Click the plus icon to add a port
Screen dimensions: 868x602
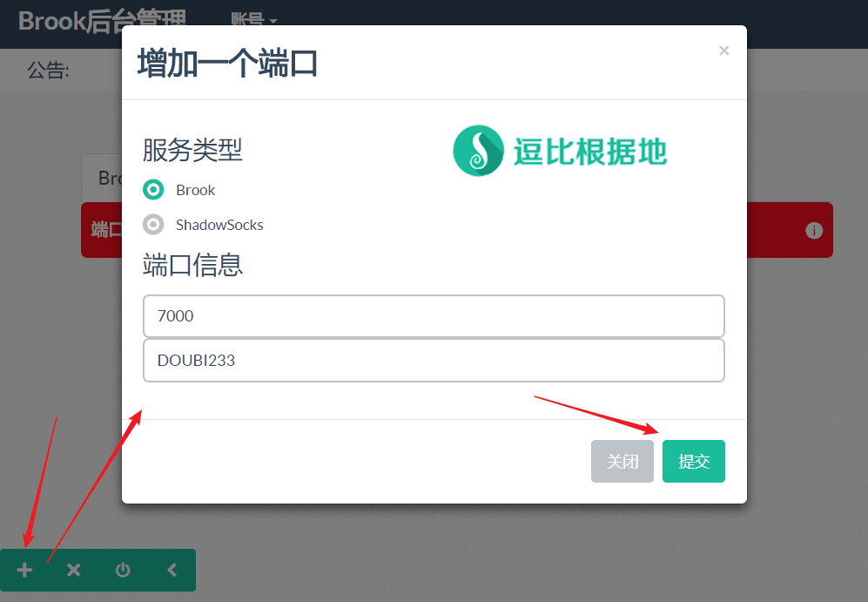point(24,570)
